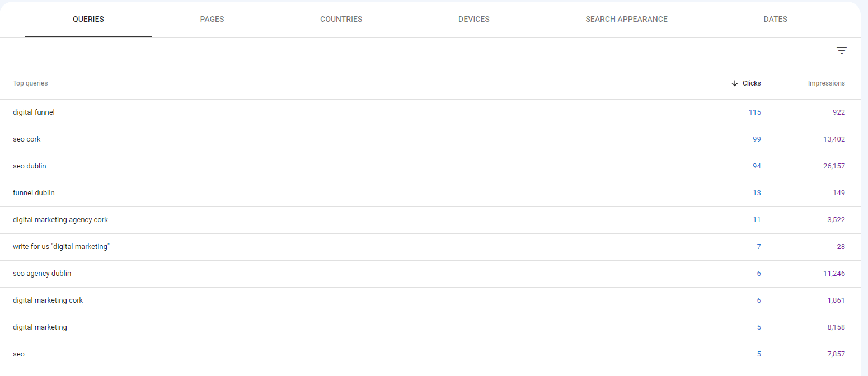Click the 26,157 impressions value
The image size is (868, 376).
tap(834, 166)
